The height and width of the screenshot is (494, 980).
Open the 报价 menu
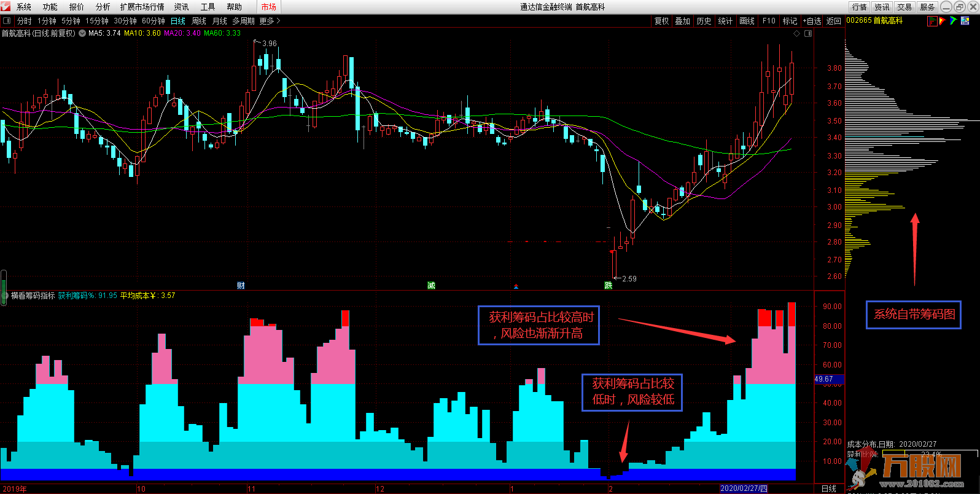pyautogui.click(x=77, y=7)
